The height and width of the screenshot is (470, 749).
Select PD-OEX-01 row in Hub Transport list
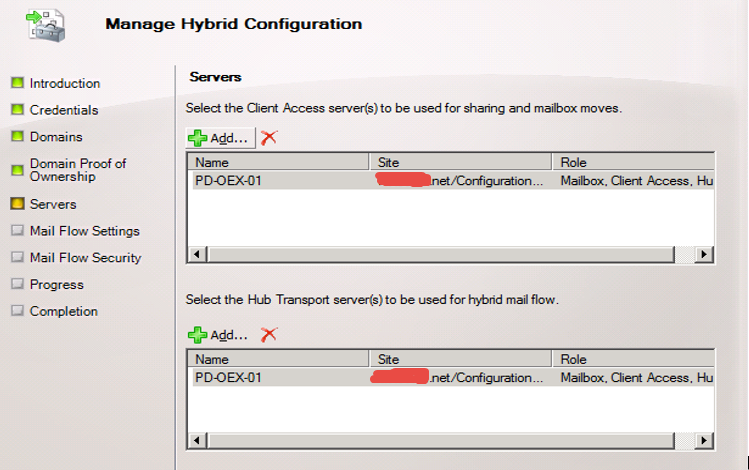[229, 378]
